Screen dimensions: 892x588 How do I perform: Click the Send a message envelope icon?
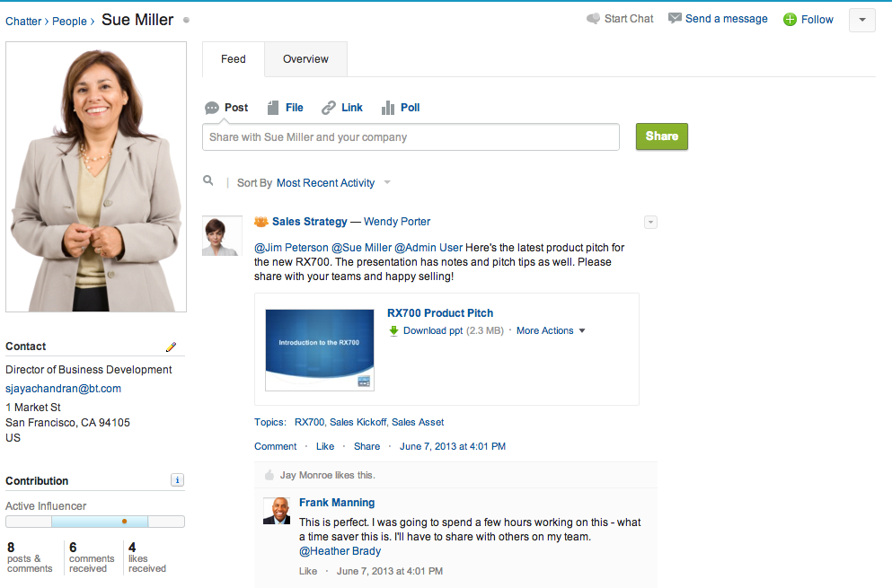pyautogui.click(x=675, y=19)
